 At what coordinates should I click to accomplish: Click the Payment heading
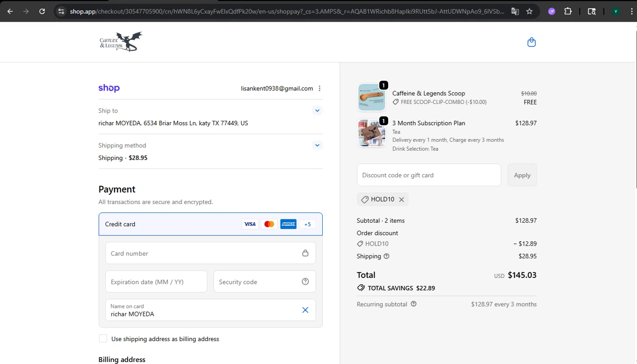(117, 189)
